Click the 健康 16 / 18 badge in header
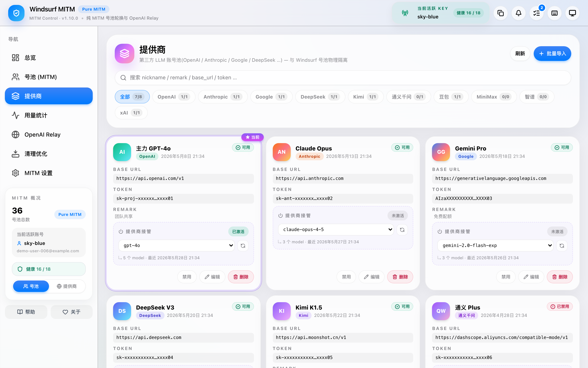Viewport: 588px width, 368px height. (468, 13)
